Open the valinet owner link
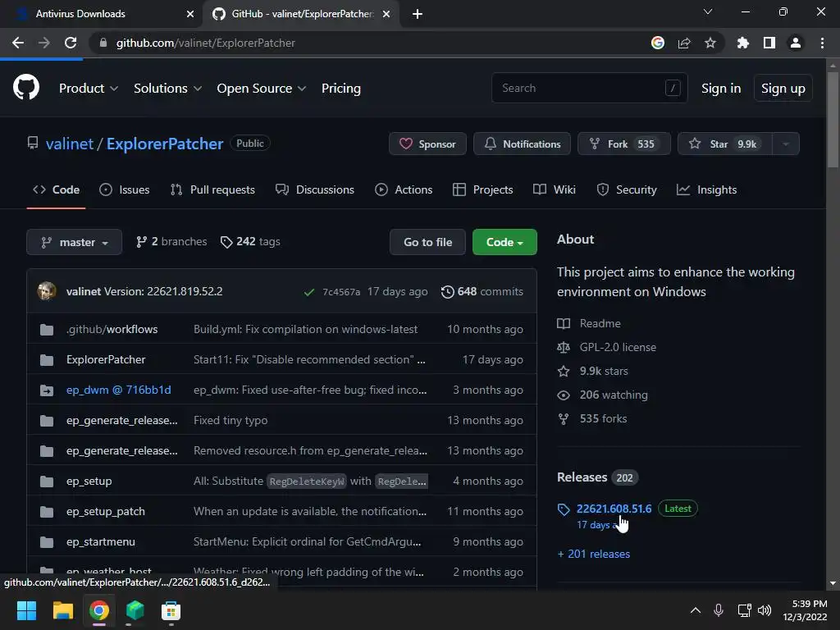 point(70,144)
